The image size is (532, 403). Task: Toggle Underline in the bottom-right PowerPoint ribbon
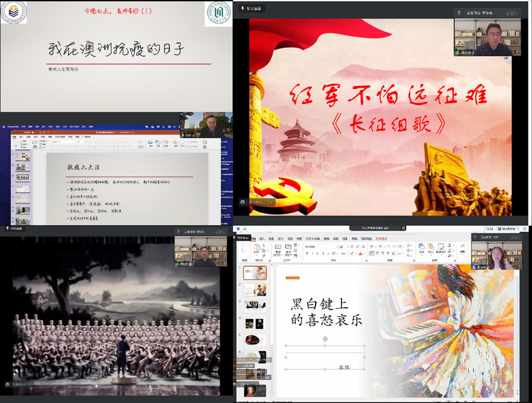coord(318,253)
